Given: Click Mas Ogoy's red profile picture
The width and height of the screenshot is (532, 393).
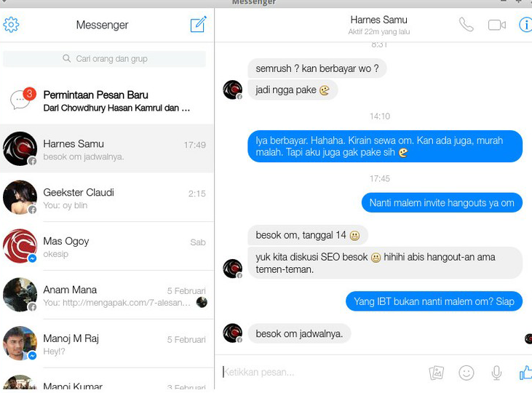Looking at the screenshot, I should click(20, 246).
